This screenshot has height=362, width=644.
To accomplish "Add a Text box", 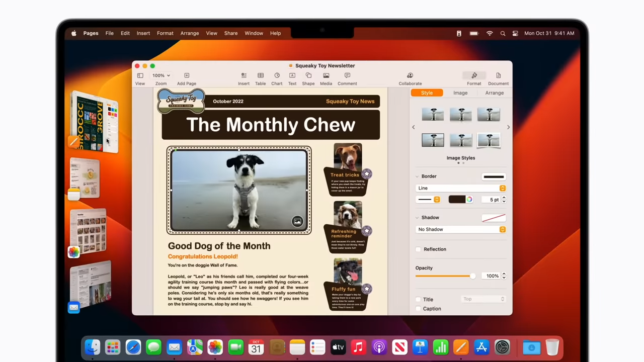I will click(x=292, y=78).
